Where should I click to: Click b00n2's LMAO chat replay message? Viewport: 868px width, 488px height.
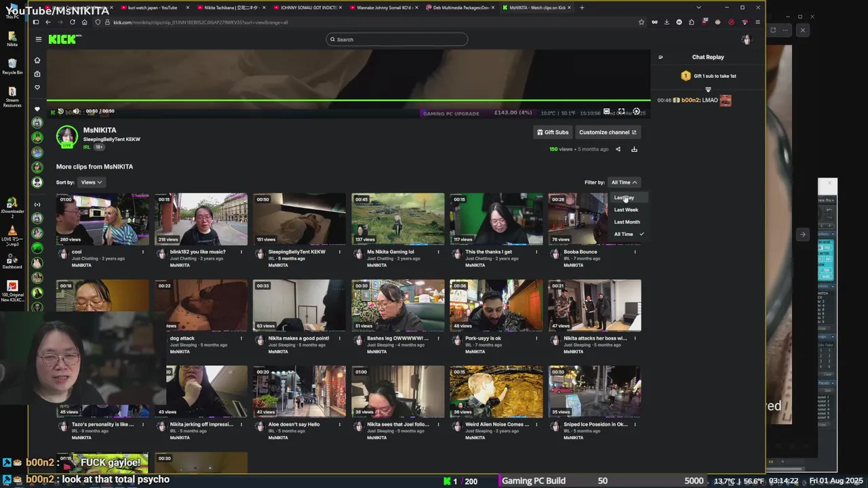(694, 100)
